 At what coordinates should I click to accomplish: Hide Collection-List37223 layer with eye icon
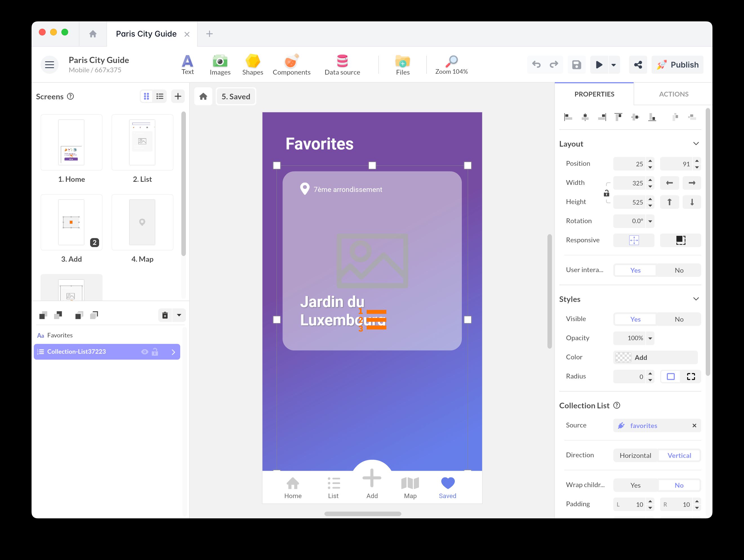tap(145, 352)
